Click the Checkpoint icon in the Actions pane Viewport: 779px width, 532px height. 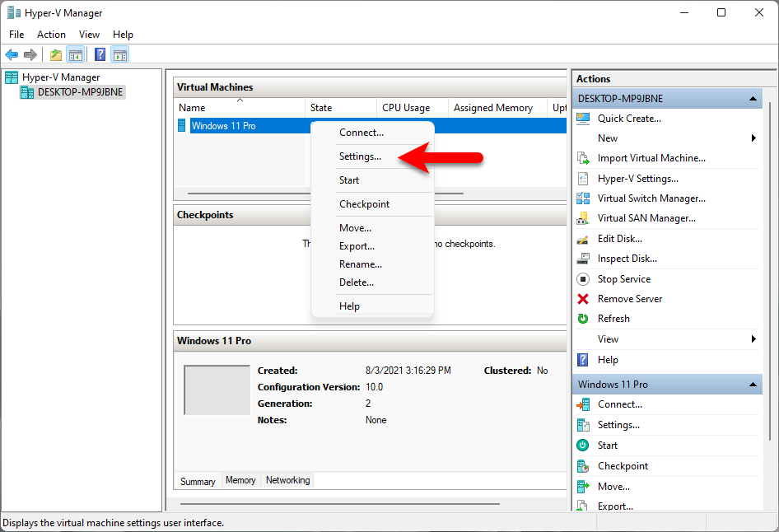coord(583,466)
